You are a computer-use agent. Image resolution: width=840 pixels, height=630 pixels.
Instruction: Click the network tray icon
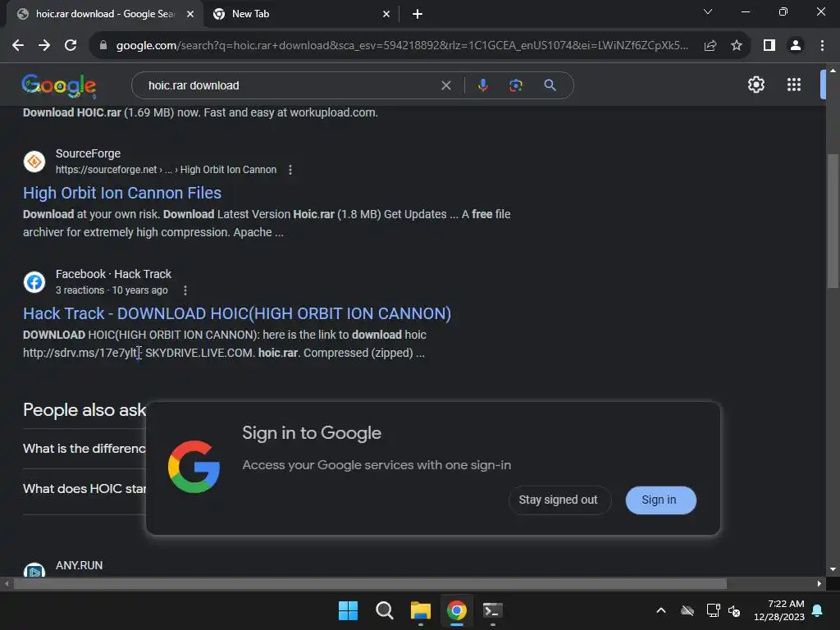click(713, 610)
